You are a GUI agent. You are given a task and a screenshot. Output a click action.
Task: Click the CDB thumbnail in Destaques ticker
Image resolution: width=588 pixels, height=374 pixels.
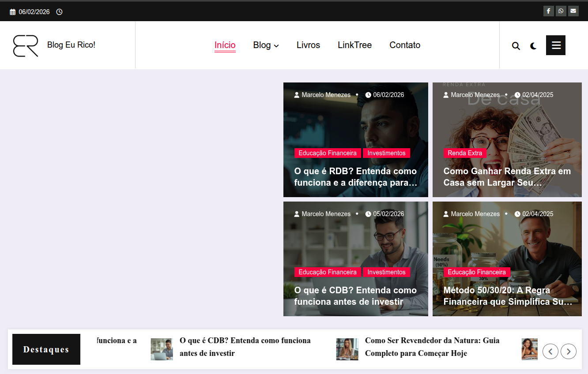tap(162, 349)
